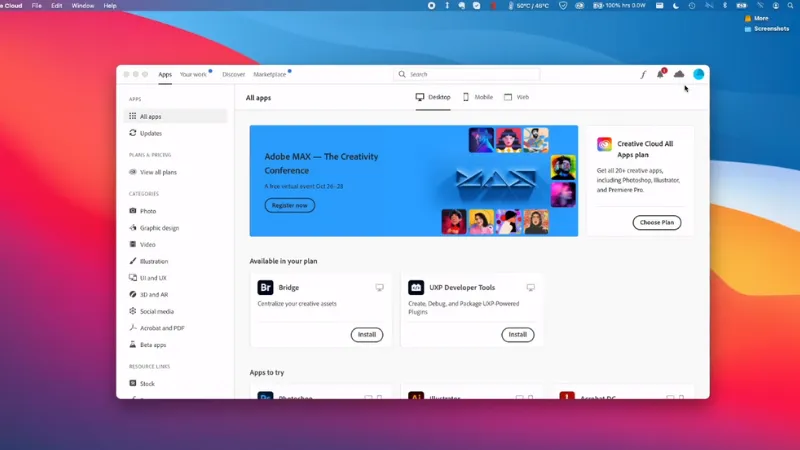
Task: Click desktop platform icon on UXP card
Action: click(531, 288)
